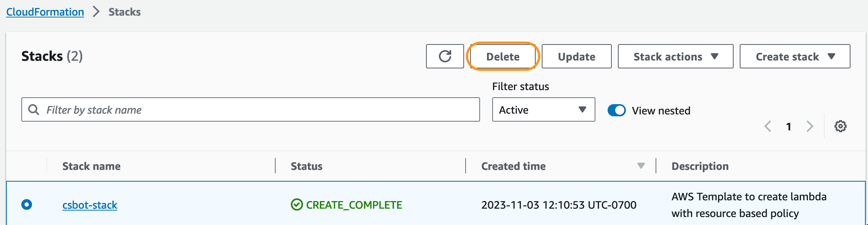Image resolution: width=868 pixels, height=225 pixels.
Task: Open the CloudFormation breadcrumb link
Action: pos(45,12)
